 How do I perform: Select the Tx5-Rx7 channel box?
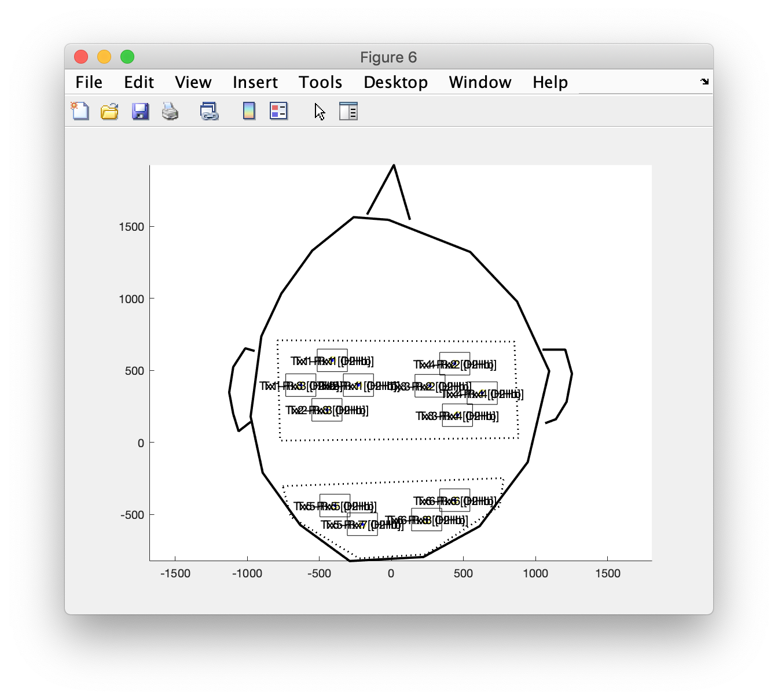[x=362, y=524]
